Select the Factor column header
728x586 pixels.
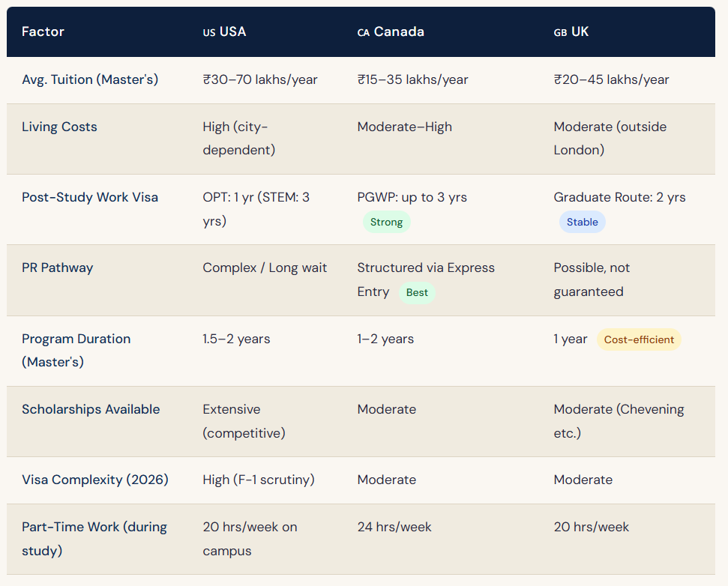pos(43,31)
